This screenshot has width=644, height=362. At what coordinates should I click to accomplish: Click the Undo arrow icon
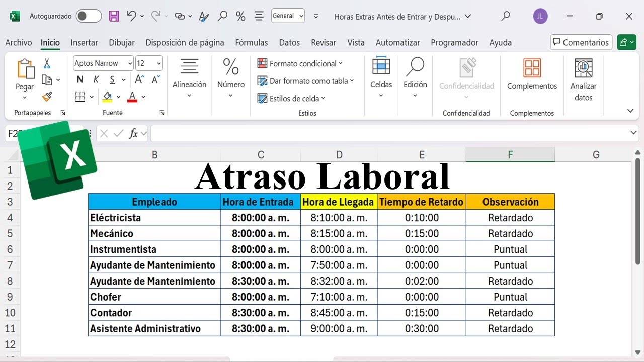pos(131,16)
